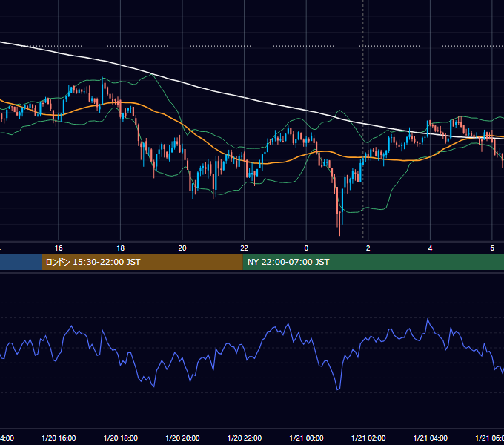
Task: Click the 22 hour axis label
Action: pos(245,248)
